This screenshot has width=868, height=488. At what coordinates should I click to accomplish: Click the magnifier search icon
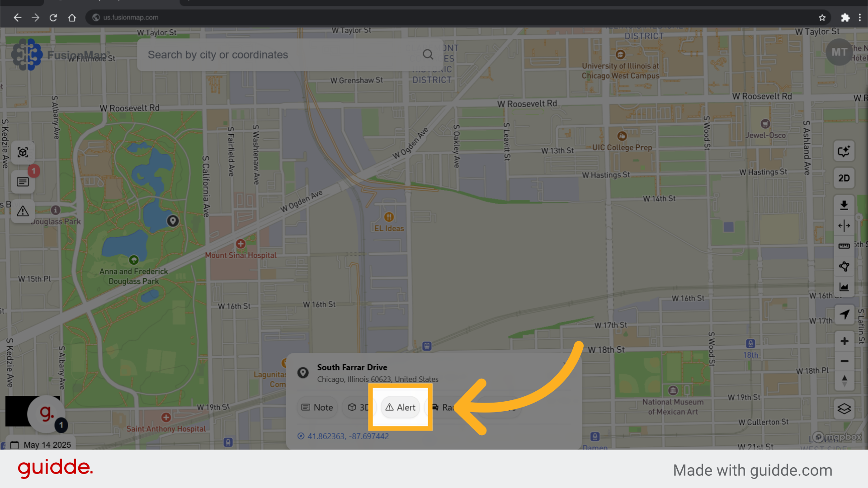pos(428,55)
